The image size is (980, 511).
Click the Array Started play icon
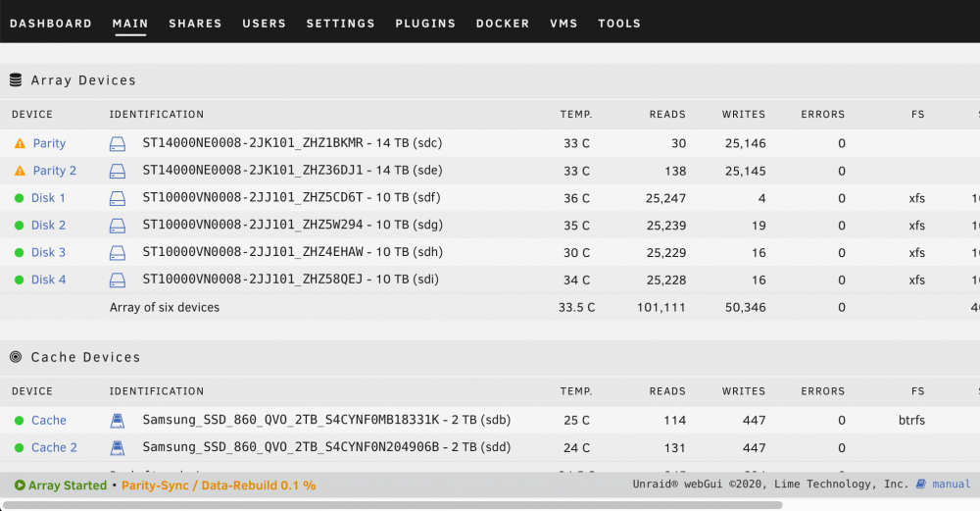pyautogui.click(x=20, y=485)
